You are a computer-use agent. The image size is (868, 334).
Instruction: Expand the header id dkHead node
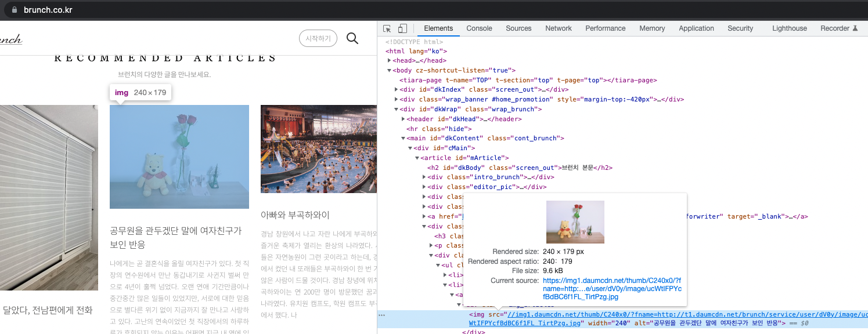[403, 119]
